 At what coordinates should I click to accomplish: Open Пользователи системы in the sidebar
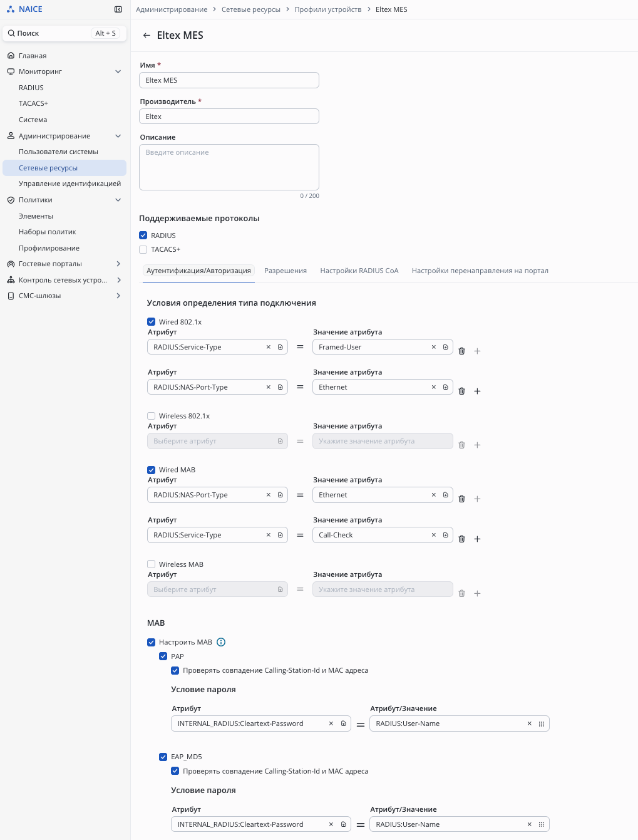58,152
